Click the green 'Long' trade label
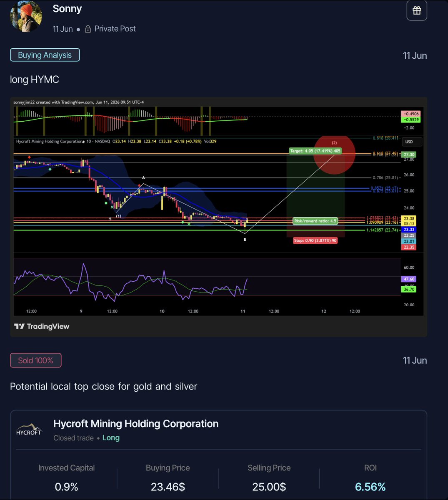 (111, 437)
